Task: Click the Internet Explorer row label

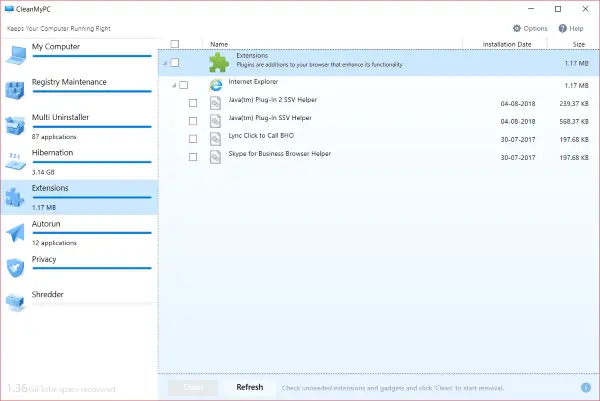Action: tap(253, 82)
